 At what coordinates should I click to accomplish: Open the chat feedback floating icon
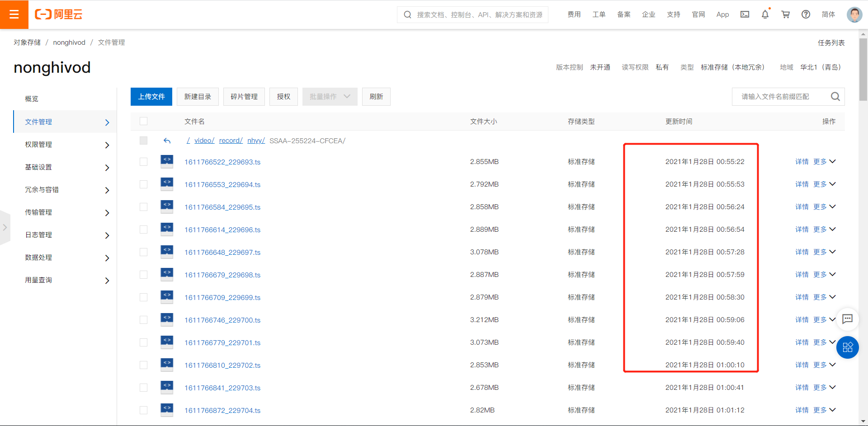847,319
